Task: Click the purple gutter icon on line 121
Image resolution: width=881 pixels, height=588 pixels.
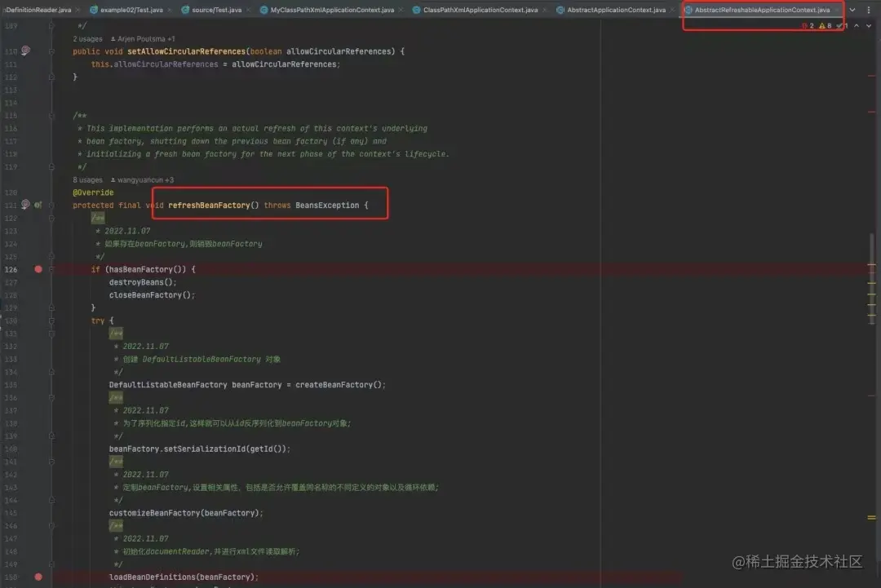Action: (25, 205)
